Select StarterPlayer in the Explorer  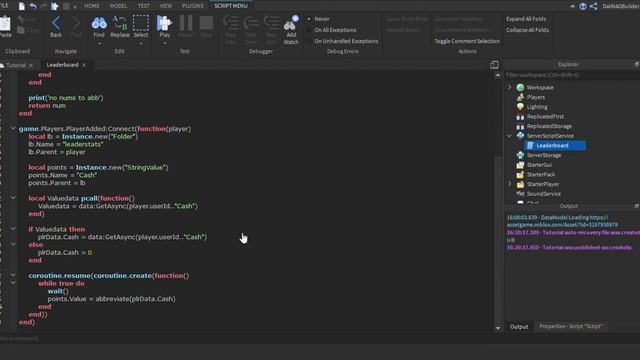[542, 184]
